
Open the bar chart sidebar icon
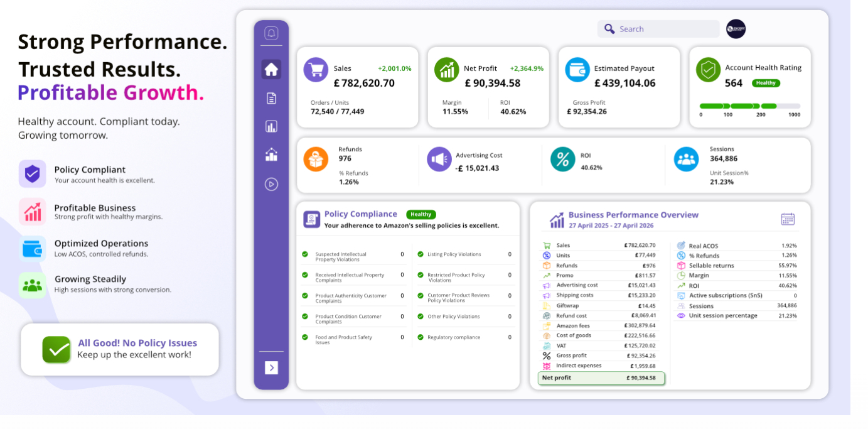271,126
